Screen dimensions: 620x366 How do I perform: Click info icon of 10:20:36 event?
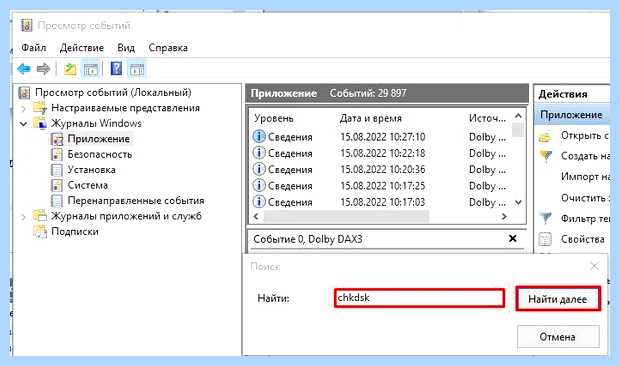[259, 169]
